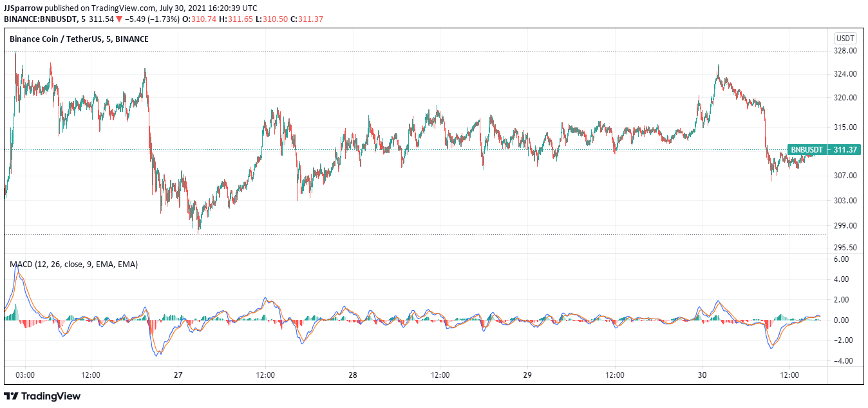The width and height of the screenshot is (868, 408).
Task: Click the 27 date label on time axis
Action: [x=178, y=375]
